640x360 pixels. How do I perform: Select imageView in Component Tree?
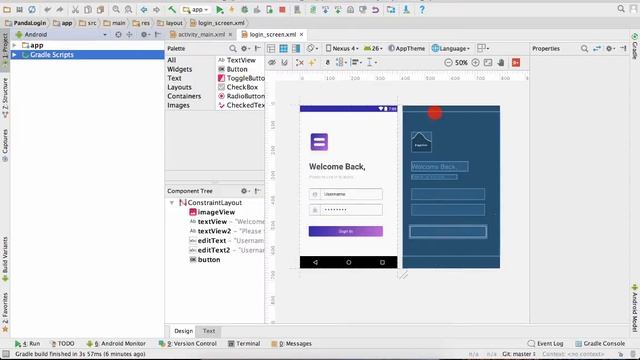212,212
